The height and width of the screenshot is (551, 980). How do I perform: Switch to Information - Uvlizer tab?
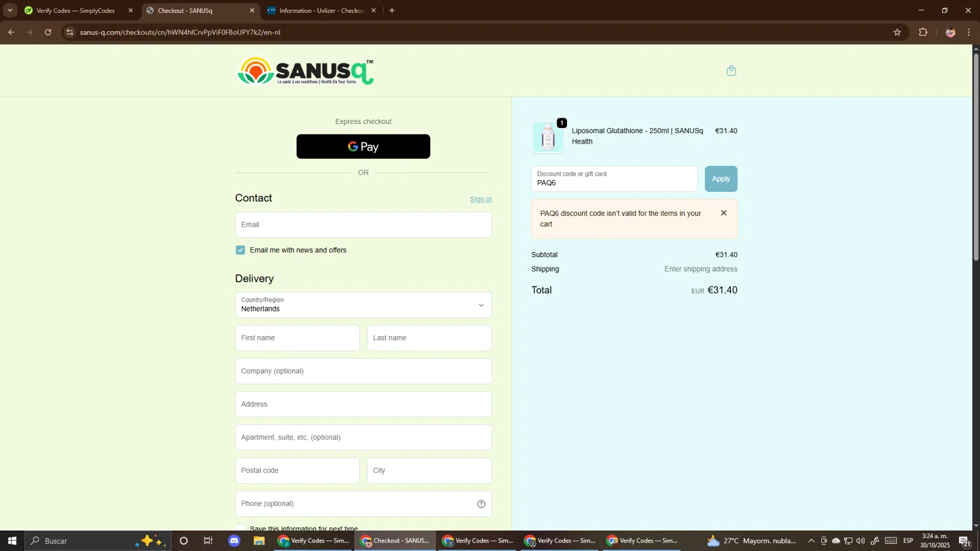click(319, 10)
